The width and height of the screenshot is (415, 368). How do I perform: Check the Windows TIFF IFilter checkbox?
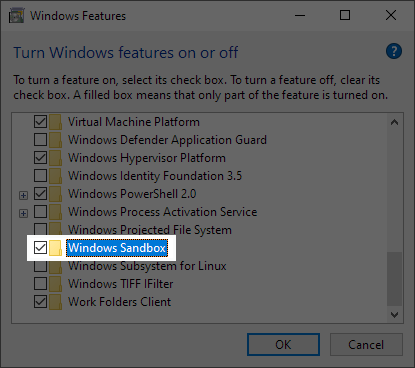point(40,284)
